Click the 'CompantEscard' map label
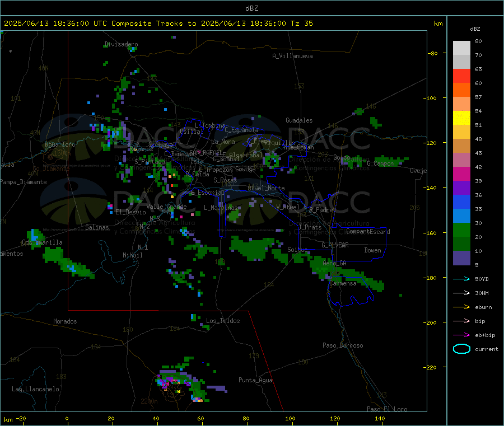 [368, 232]
